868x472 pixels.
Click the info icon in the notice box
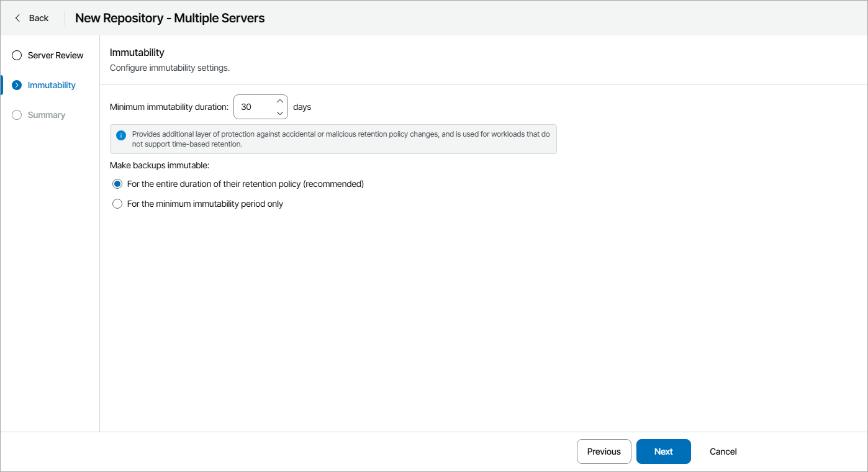point(121,135)
